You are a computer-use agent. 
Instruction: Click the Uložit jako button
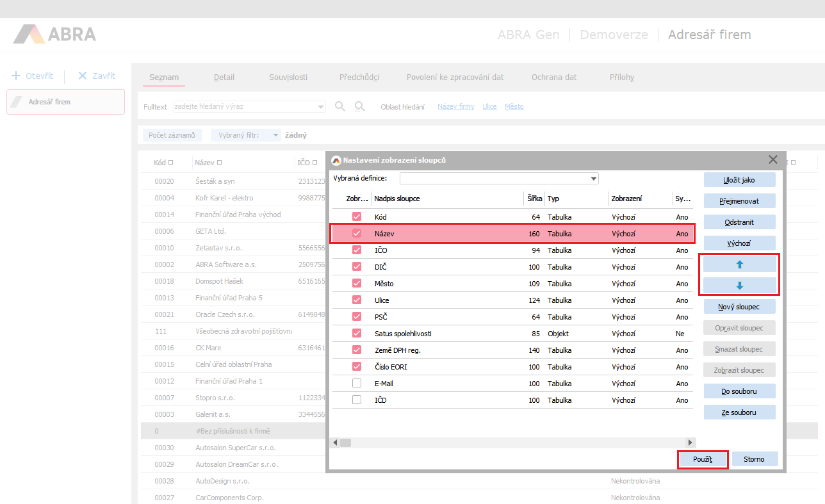pyautogui.click(x=739, y=180)
